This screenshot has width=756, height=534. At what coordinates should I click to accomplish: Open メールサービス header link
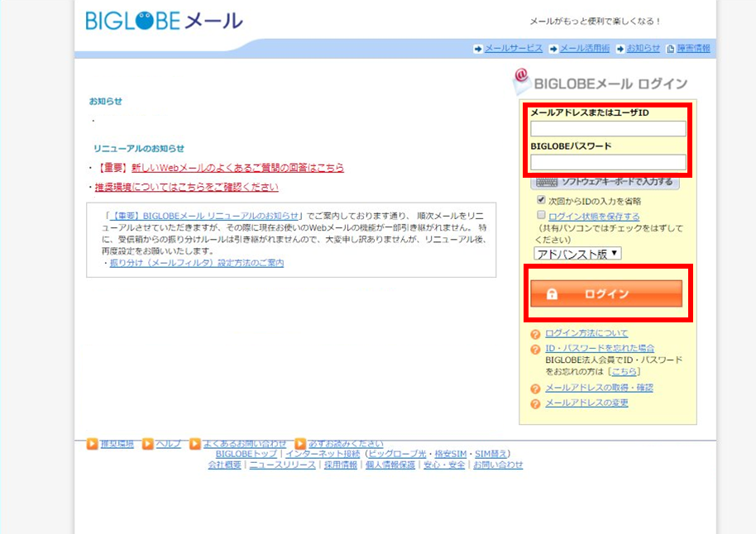point(514,49)
